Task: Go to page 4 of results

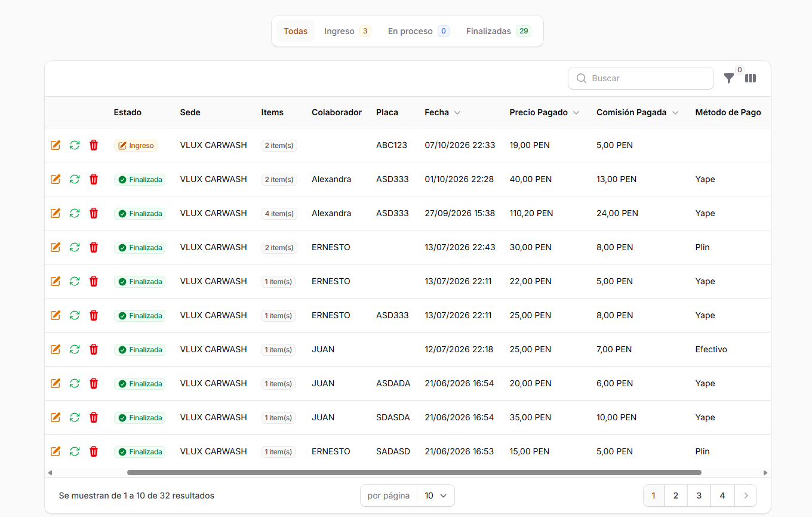Action: (722, 496)
